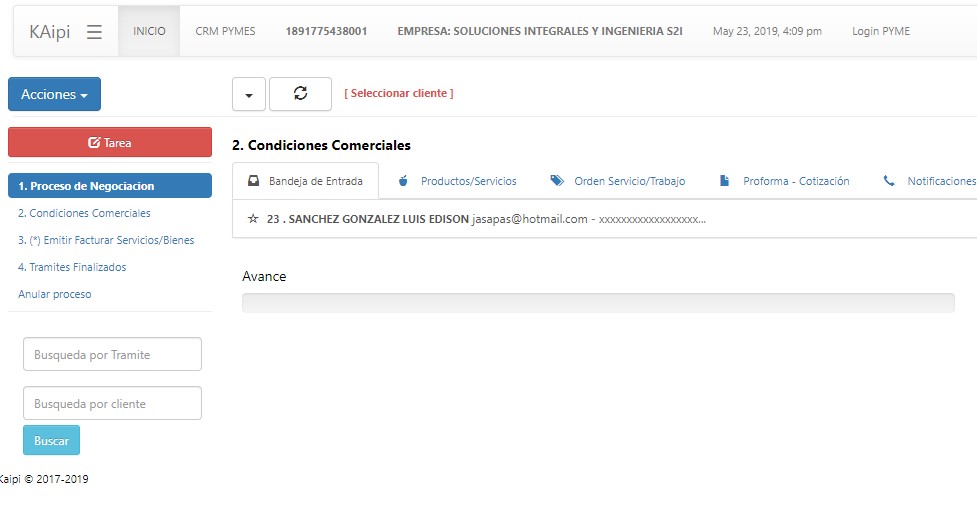Image resolution: width=977 pixels, height=518 pixels.
Task: Click the refresh arrows icon button
Action: (300, 94)
